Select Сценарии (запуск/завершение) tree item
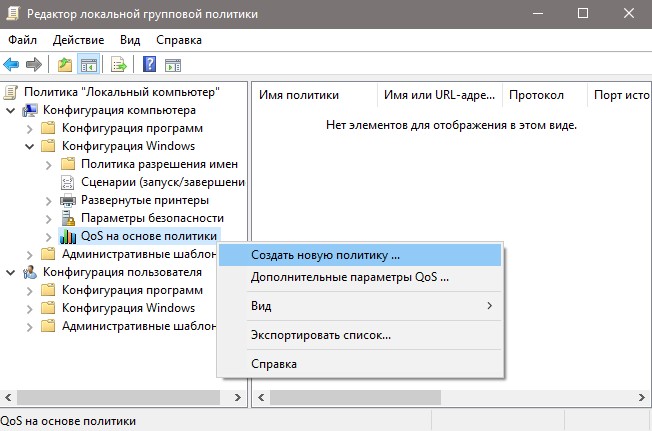The height and width of the screenshot is (431, 652). (163, 182)
